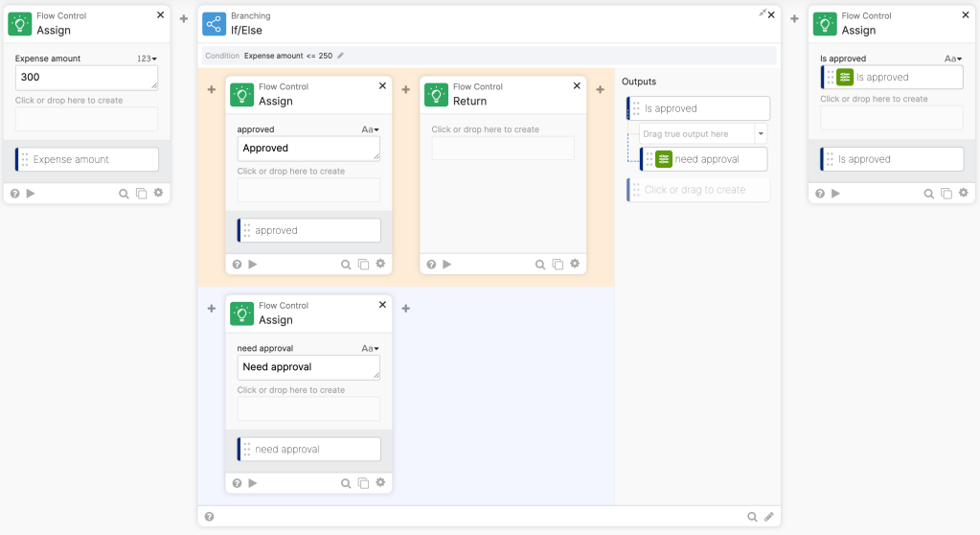The height and width of the screenshot is (535, 980).
Task: Click the green need approval variable in Outputs
Action: [x=664, y=159]
